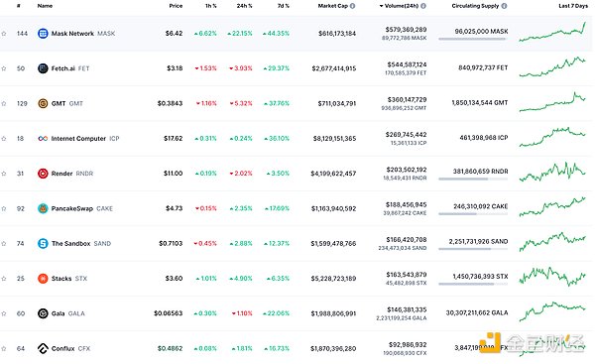Sort by 7d % column header
595x364 pixels.
tap(283, 6)
